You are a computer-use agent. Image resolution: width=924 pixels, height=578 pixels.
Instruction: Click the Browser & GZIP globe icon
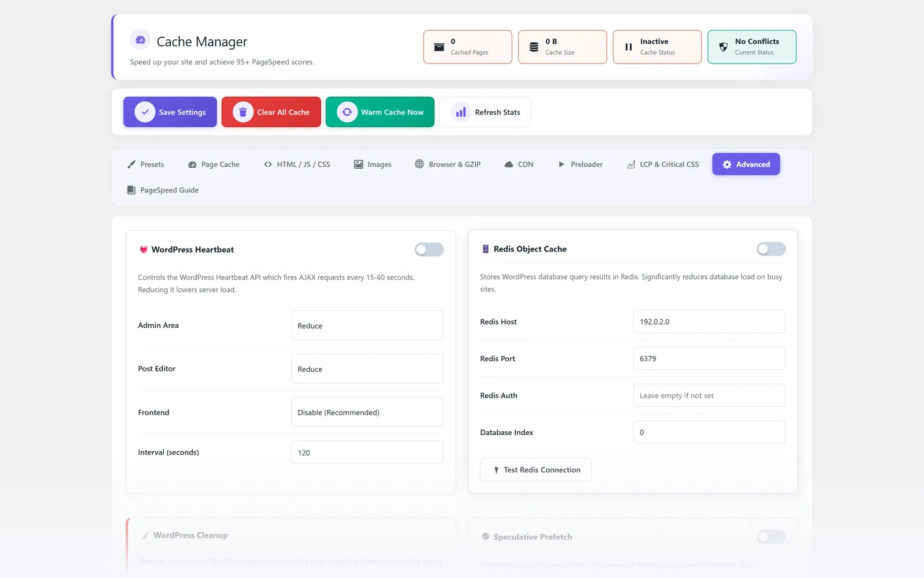coord(419,164)
